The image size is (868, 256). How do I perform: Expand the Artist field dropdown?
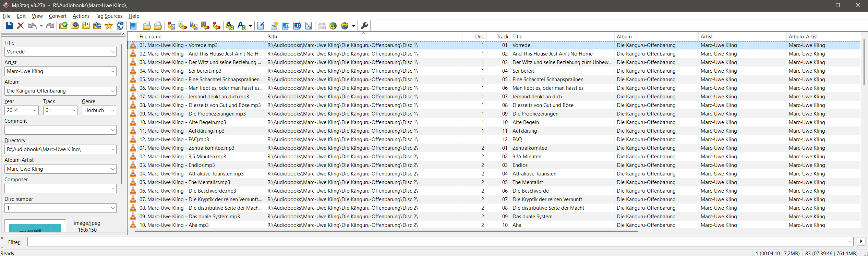(113, 71)
